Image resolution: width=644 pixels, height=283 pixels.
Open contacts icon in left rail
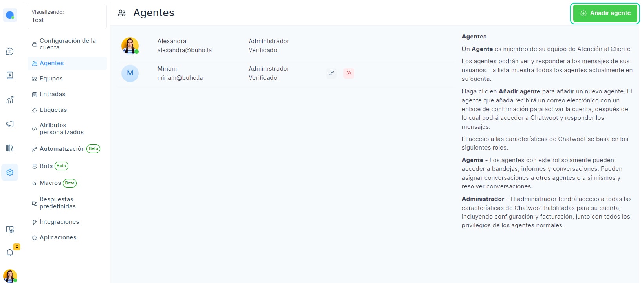pos(10,75)
